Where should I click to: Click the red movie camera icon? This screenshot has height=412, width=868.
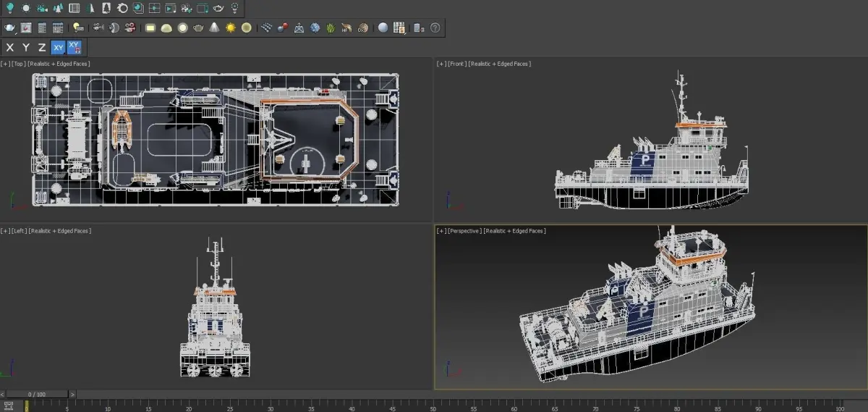pos(130,28)
